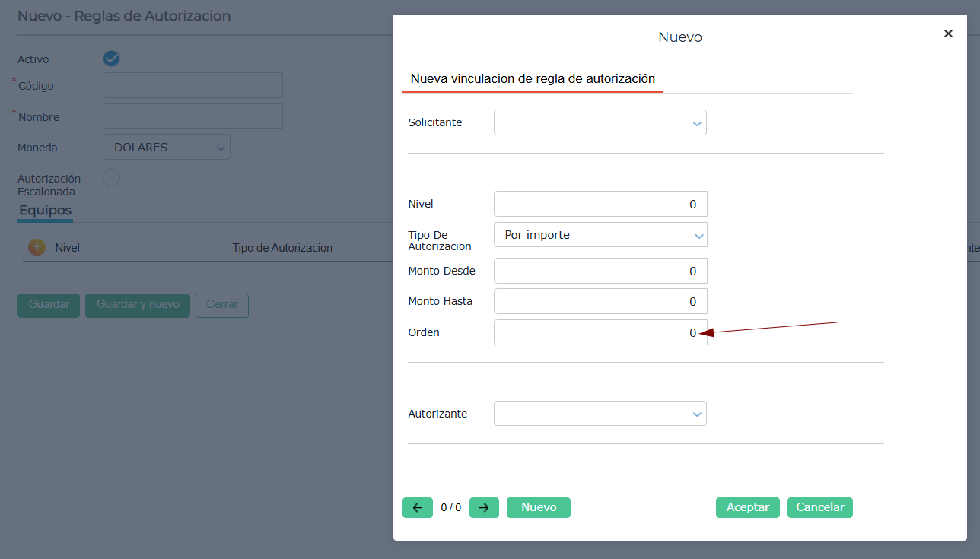The height and width of the screenshot is (559, 980).
Task: Enable Autorización Escalonada option
Action: pos(111,177)
